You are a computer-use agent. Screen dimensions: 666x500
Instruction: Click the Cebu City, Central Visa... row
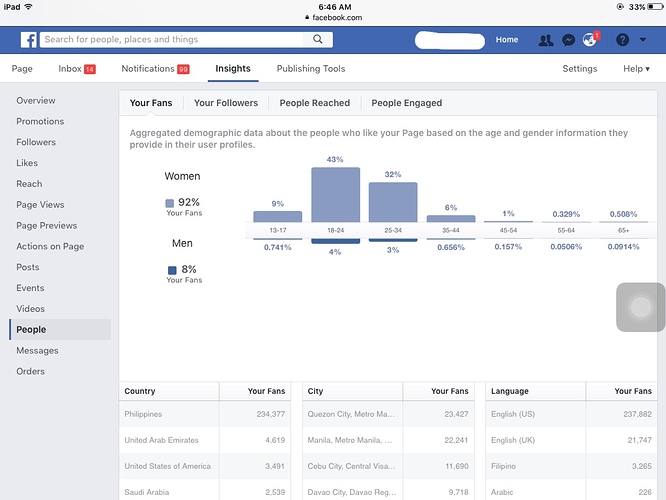(388, 466)
